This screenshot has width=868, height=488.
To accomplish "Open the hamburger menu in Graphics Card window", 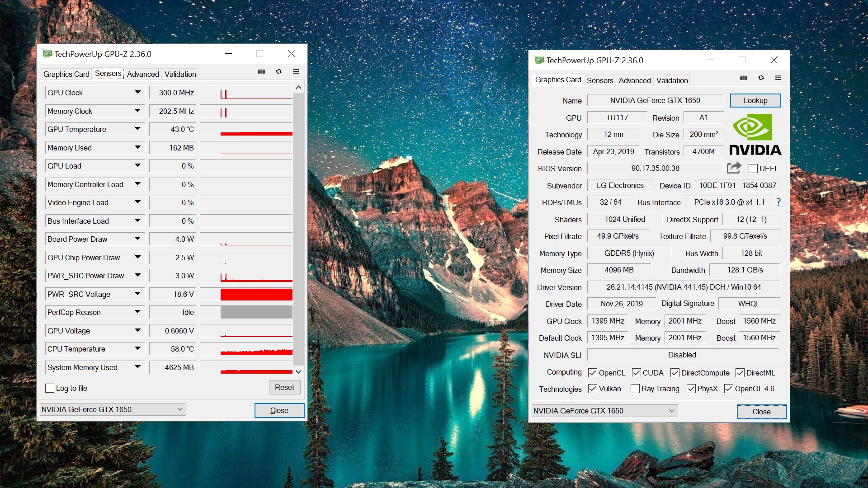I will 778,78.
